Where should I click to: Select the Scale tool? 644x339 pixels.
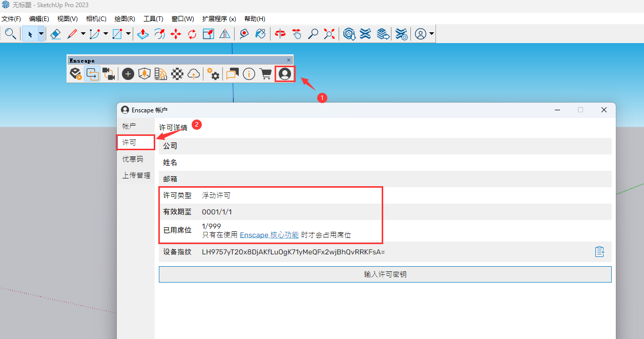click(209, 34)
